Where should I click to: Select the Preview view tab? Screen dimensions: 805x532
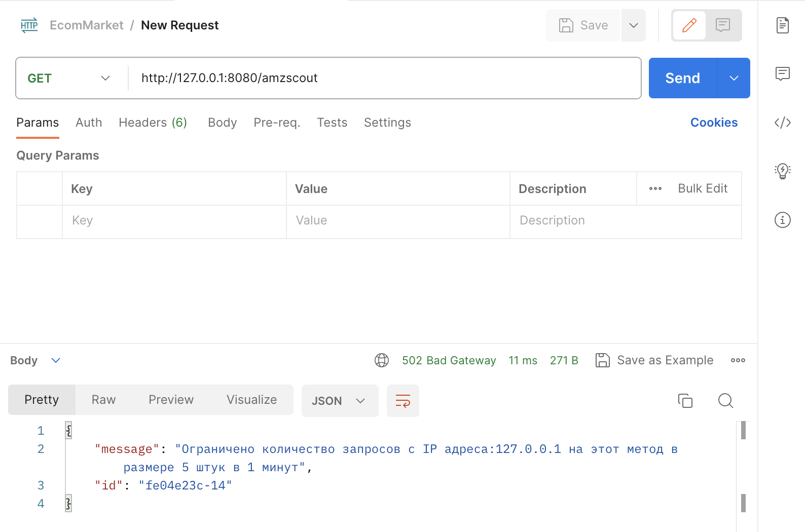coord(171,400)
